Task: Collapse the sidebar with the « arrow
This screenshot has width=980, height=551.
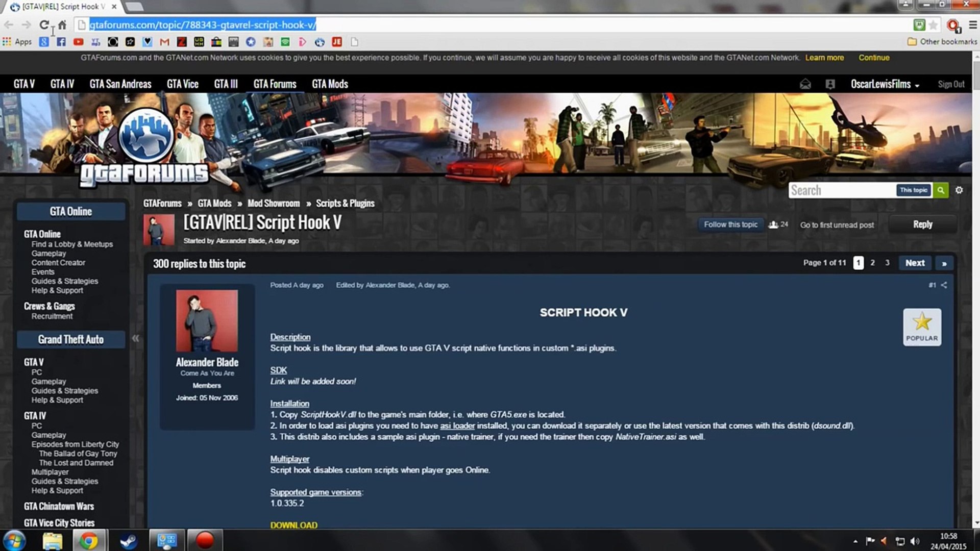Action: pos(135,338)
